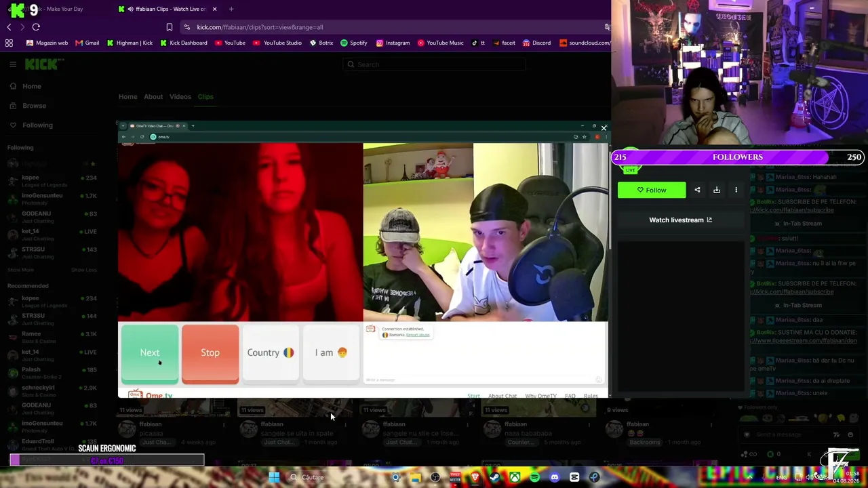This screenshot has width=868, height=488.
Task: Open the clip's three-dot options menu
Action: [736, 190]
